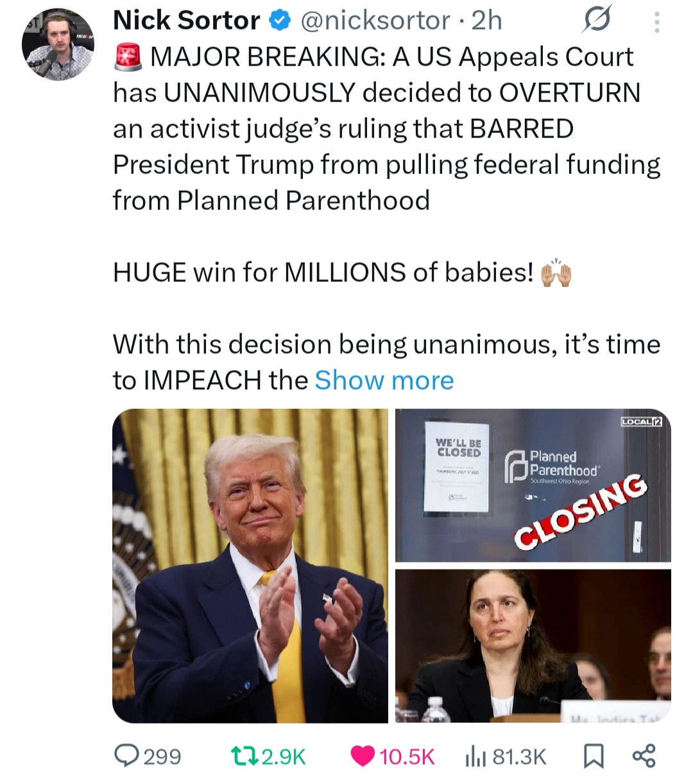
Task: Open the three-dot more options menu
Action: (x=656, y=22)
